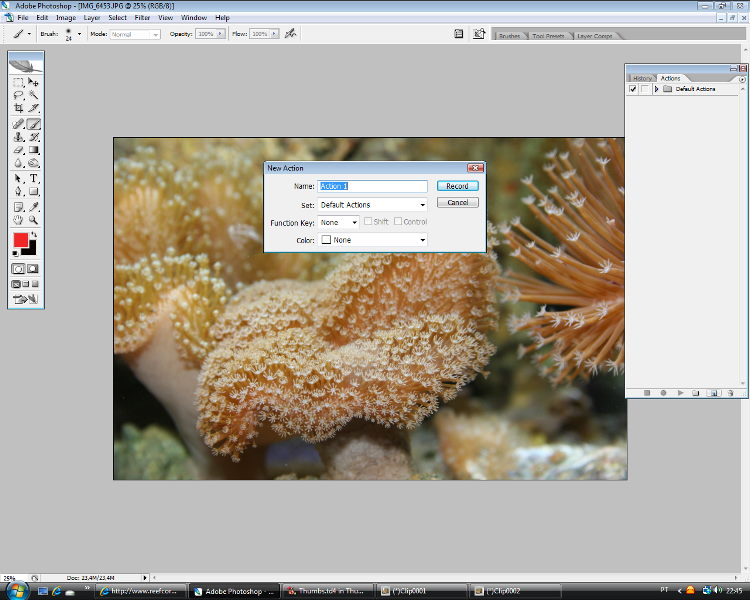The width and height of the screenshot is (750, 600).
Task: Open the Function Key dropdown
Action: [x=339, y=222]
